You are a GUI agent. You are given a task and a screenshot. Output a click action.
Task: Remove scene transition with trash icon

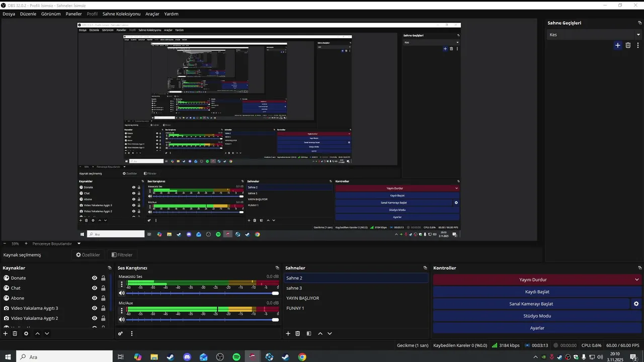point(628,45)
